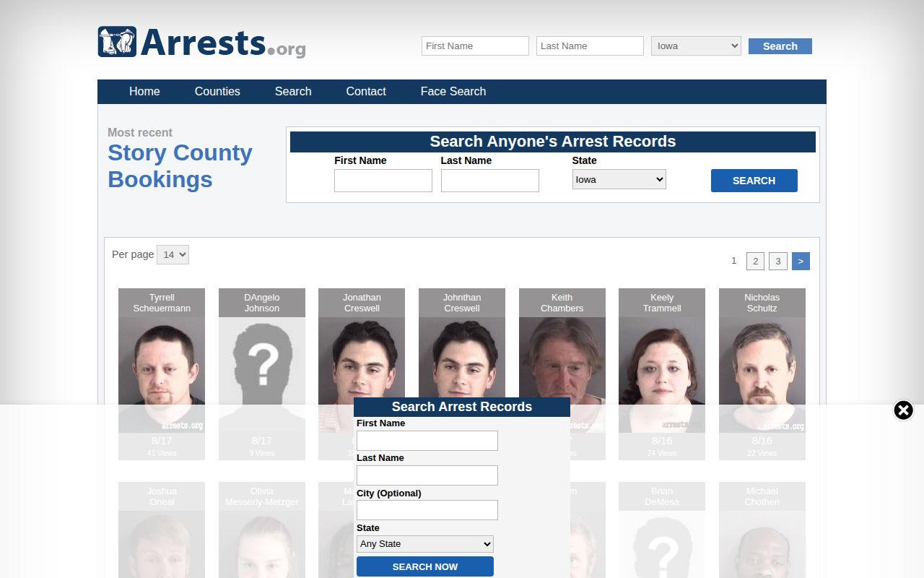Viewport: 924px width, 578px height.
Task: Open DAngelo Johnson placeholder record
Action: 262,374
